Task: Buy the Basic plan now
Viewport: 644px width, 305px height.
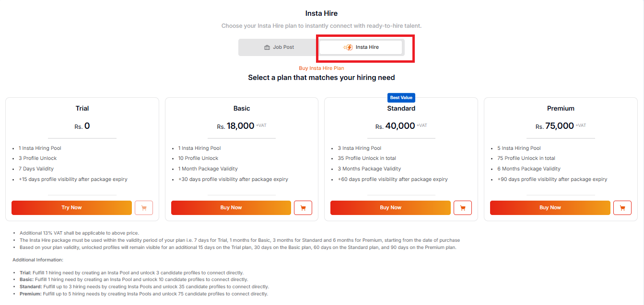Action: [231, 208]
